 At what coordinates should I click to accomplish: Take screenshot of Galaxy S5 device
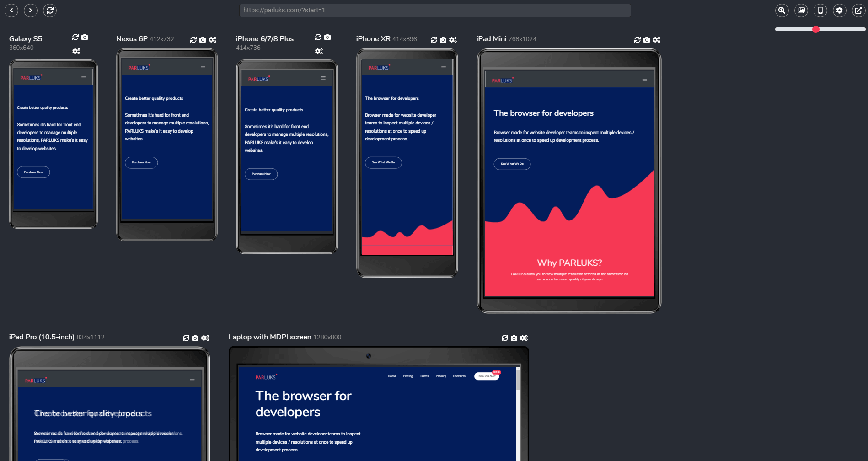point(85,37)
